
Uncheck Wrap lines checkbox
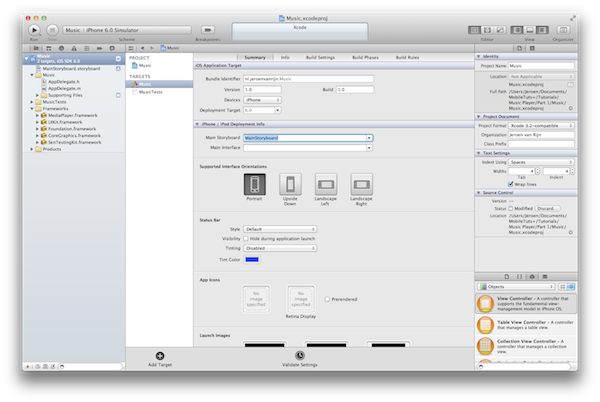(x=510, y=184)
